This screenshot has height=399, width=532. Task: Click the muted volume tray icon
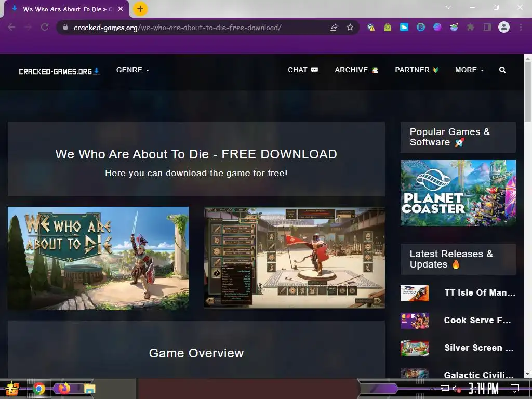click(456, 389)
